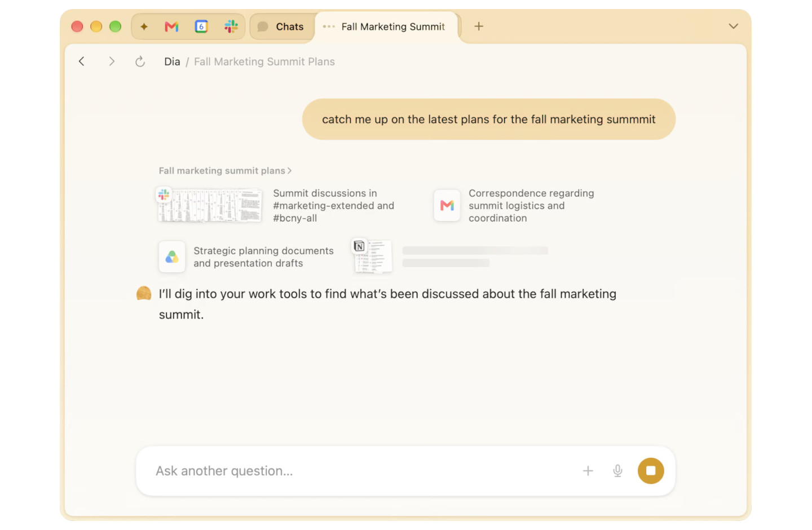Open the pinned Slack tab

pyautogui.click(x=231, y=26)
